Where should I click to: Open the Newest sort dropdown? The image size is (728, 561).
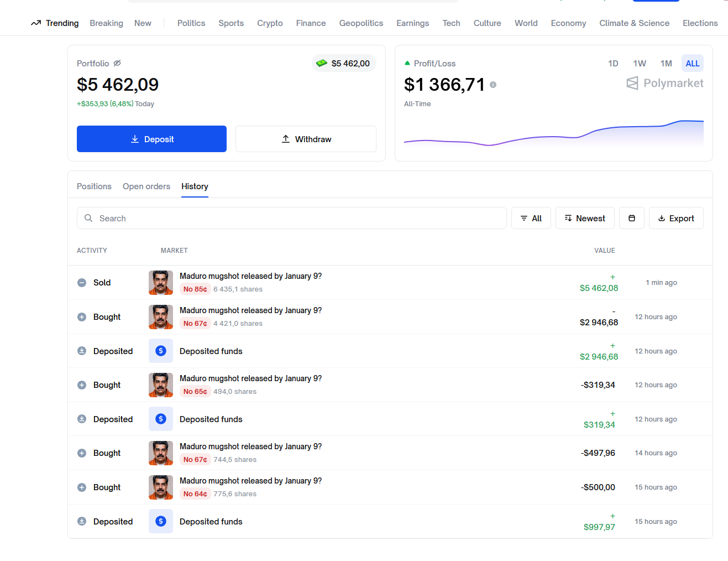pyautogui.click(x=585, y=218)
